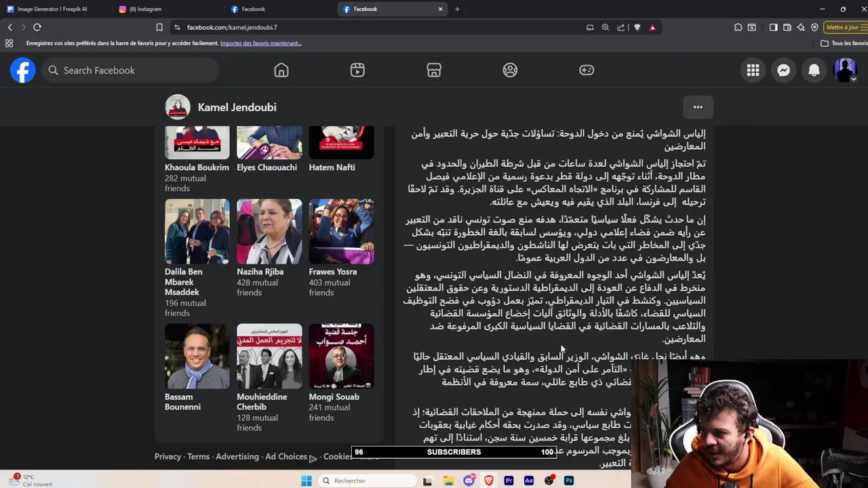Screen dimensions: 868x488
Task: Open the apps grid icon in bookmarks bar
Action: (9, 43)
